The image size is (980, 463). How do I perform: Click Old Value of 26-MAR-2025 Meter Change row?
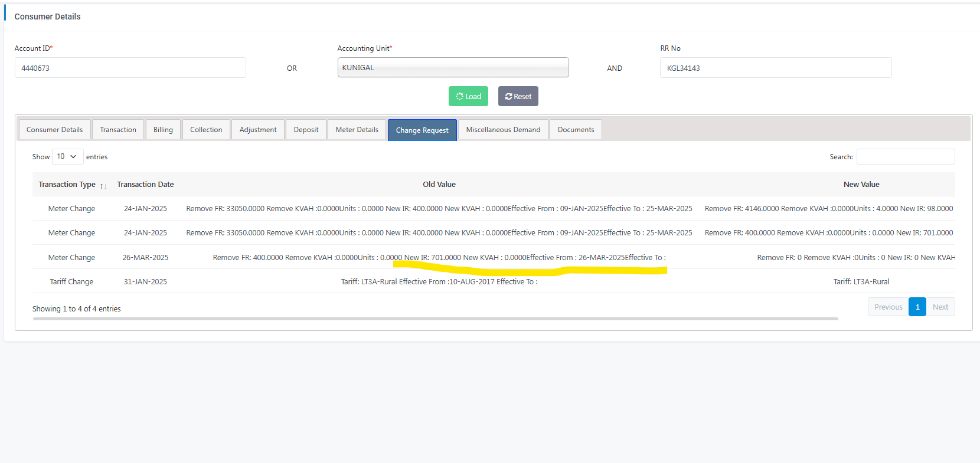[439, 258]
